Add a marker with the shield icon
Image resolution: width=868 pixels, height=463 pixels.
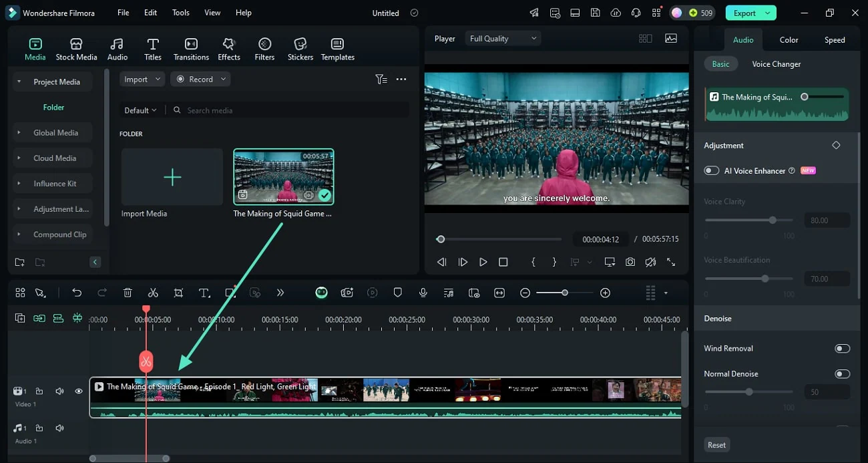[x=398, y=293]
